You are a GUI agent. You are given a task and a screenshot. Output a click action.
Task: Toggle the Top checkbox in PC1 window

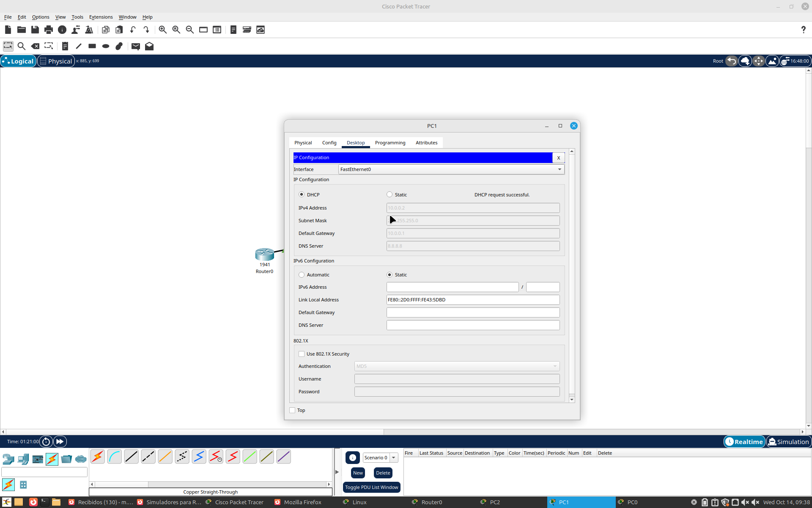292,410
